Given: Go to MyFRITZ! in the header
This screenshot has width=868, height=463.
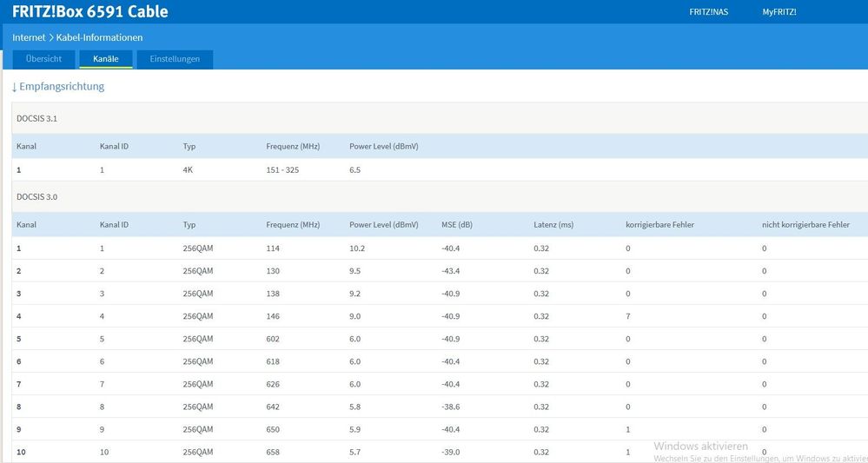Looking at the screenshot, I should pos(779,12).
